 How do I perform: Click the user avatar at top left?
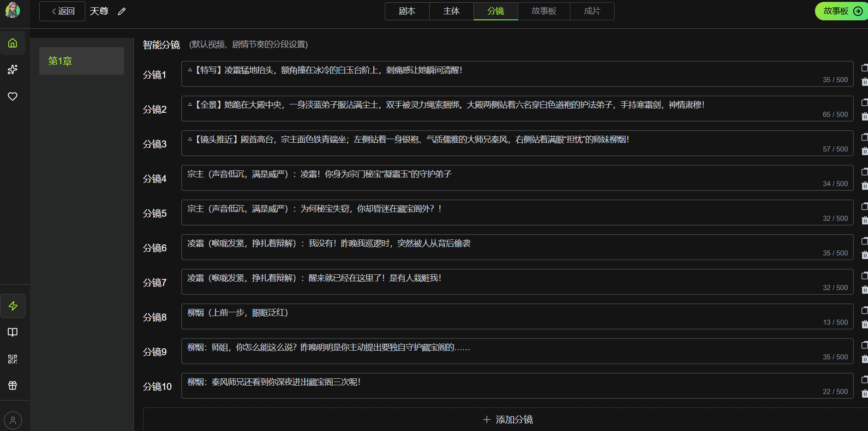(12, 10)
